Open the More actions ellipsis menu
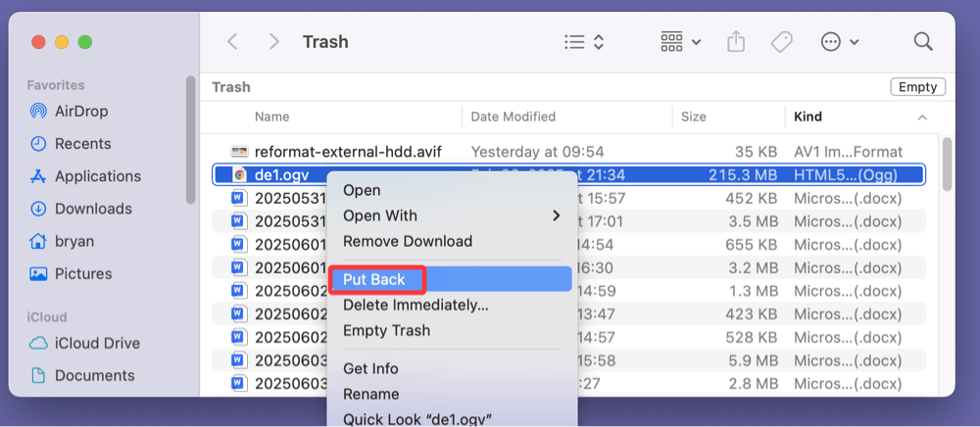Screen dimensions: 980x427 tap(840, 42)
